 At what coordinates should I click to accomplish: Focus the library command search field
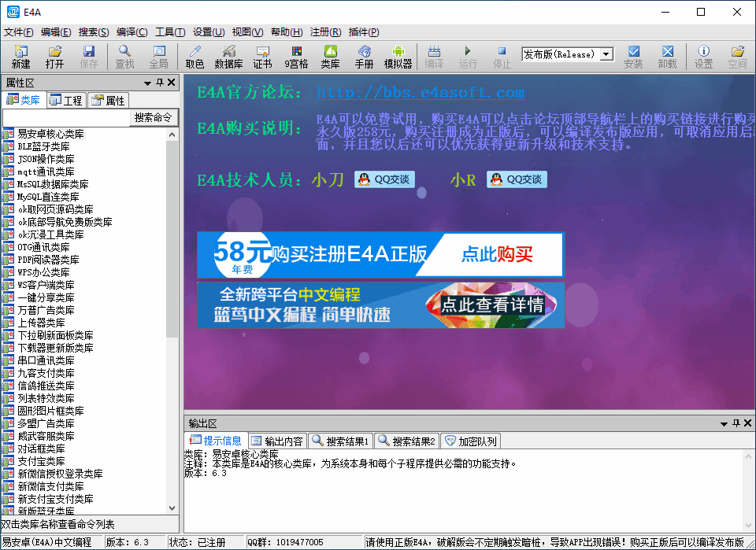[x=66, y=117]
